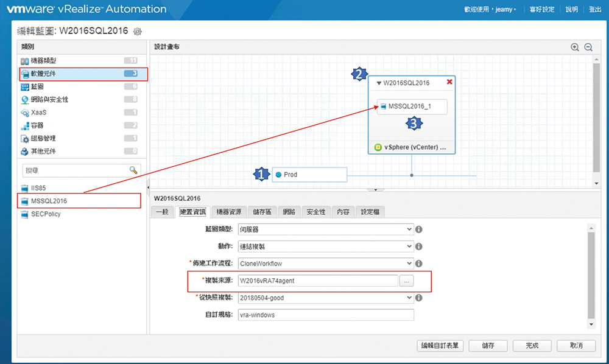Zoom in on the design canvas

click(575, 47)
